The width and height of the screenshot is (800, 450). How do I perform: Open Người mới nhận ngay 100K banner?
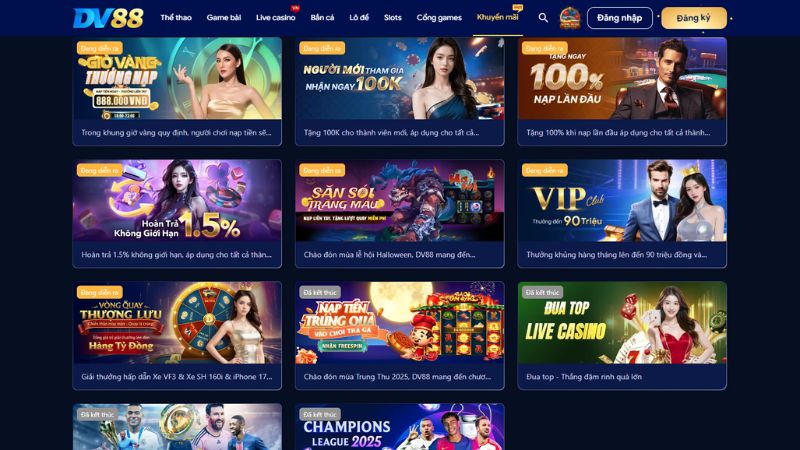pyautogui.click(x=399, y=79)
